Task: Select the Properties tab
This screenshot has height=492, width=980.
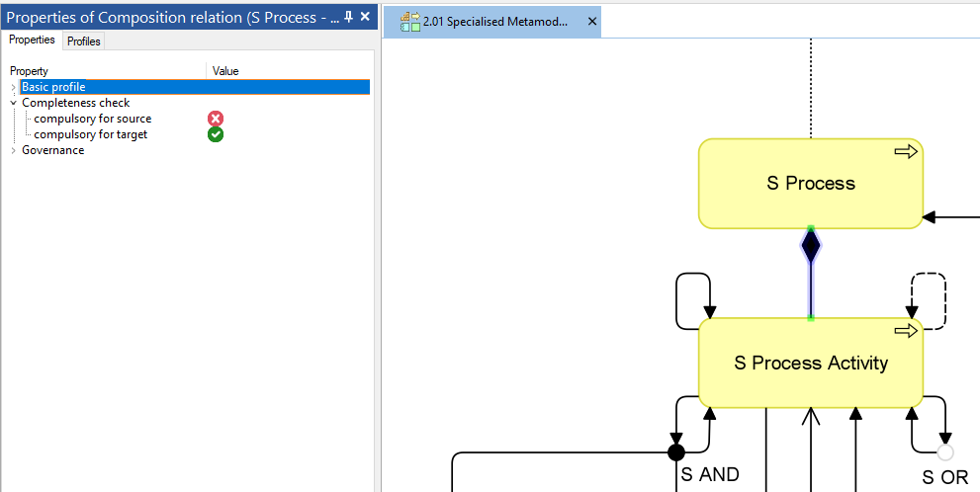Action: 32,41
